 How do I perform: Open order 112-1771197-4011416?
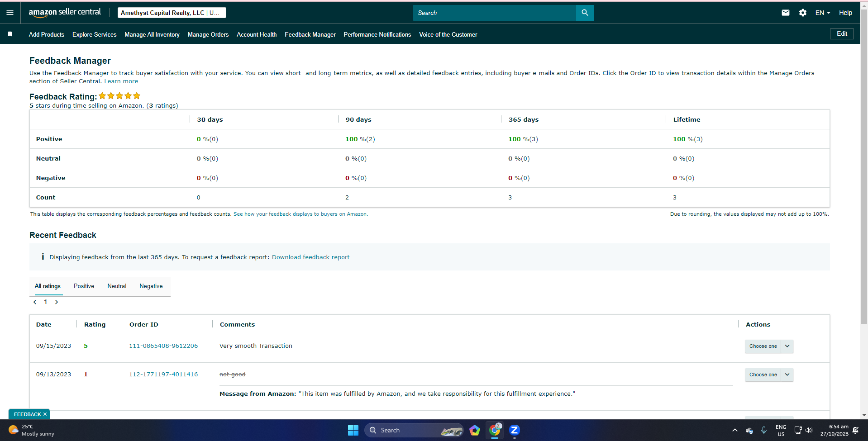point(163,375)
